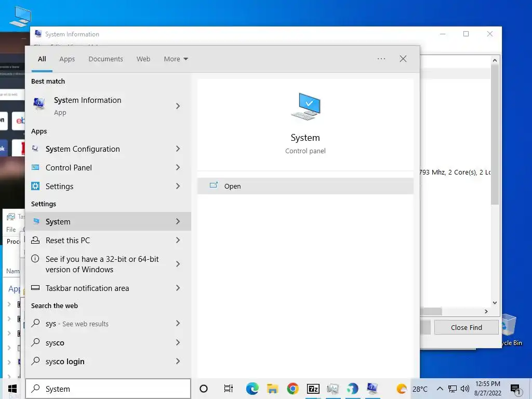The height and width of the screenshot is (399, 532).
Task: Search web for sysco
Action: [108, 343]
